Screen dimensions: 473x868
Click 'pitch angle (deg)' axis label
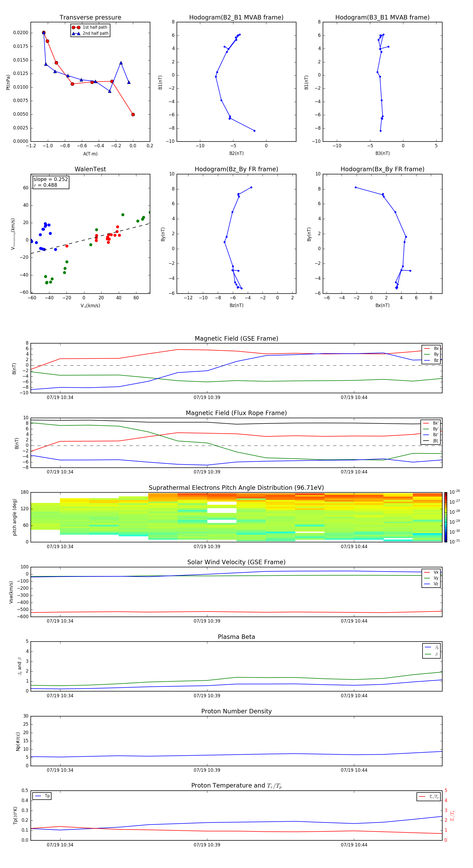(14, 517)
